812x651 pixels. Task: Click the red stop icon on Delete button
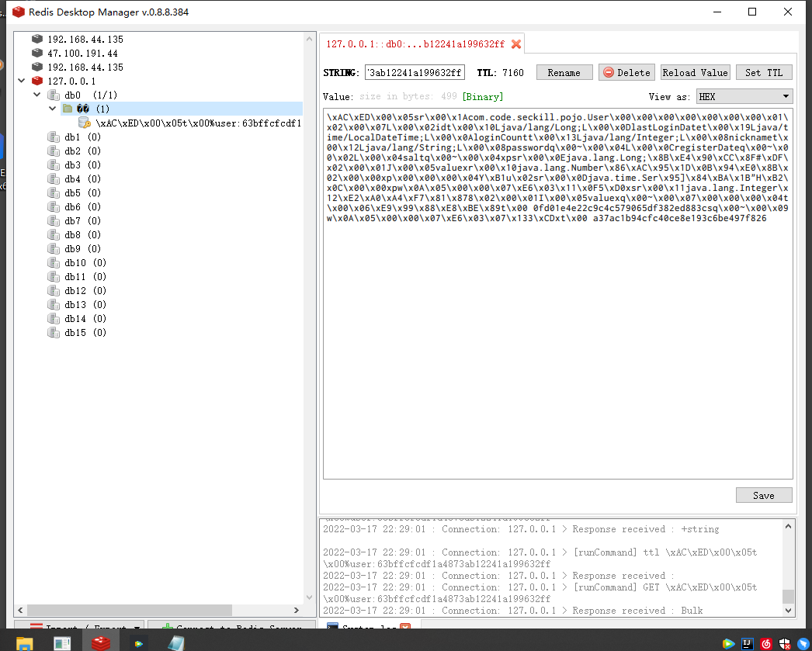[609, 72]
